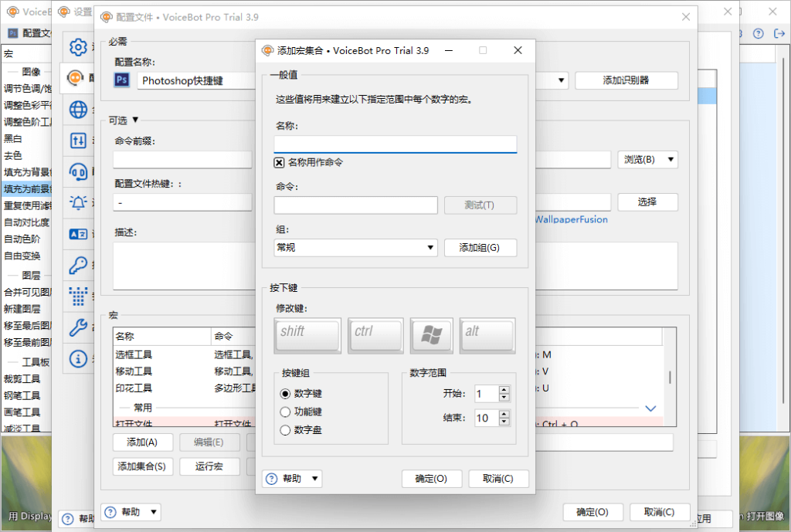Viewport: 791px width, 532px height.
Task: Click the Photoshop Ps profile icon
Action: [121, 80]
